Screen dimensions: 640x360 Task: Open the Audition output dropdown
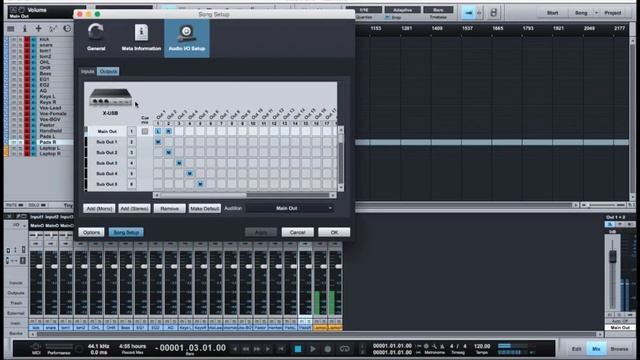pyautogui.click(x=290, y=208)
